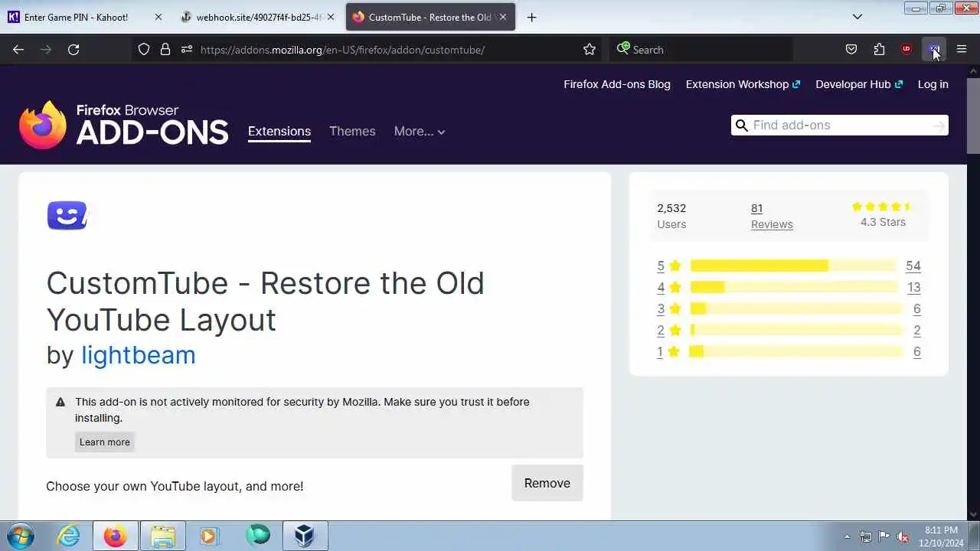
Task: Open Extensions section
Action: [x=279, y=132]
